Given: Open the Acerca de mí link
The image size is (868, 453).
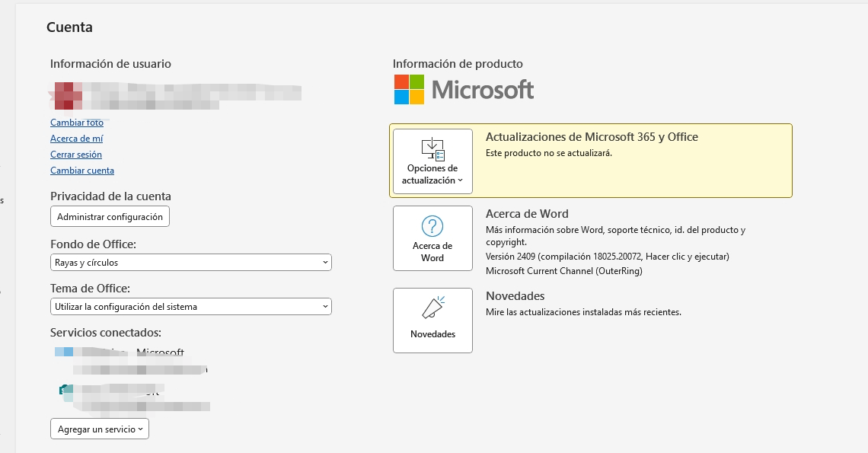Looking at the screenshot, I should point(76,139).
